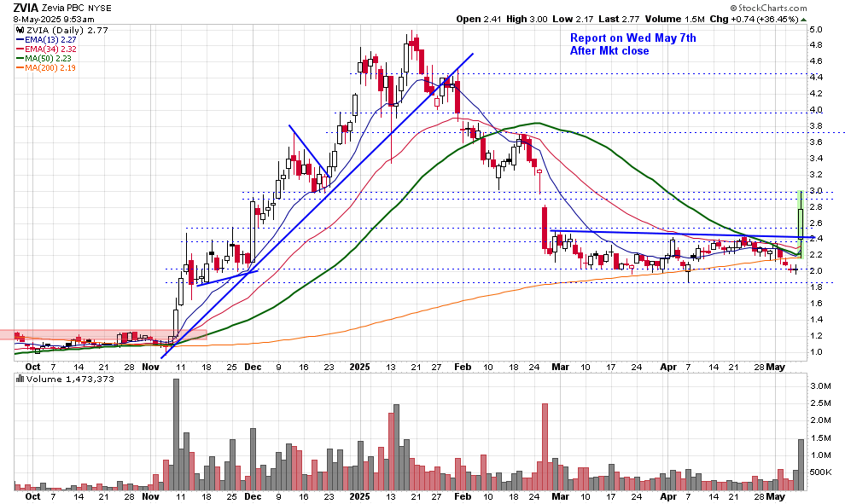Click the arrow tip of horizontal blue trendline

(x=810, y=236)
